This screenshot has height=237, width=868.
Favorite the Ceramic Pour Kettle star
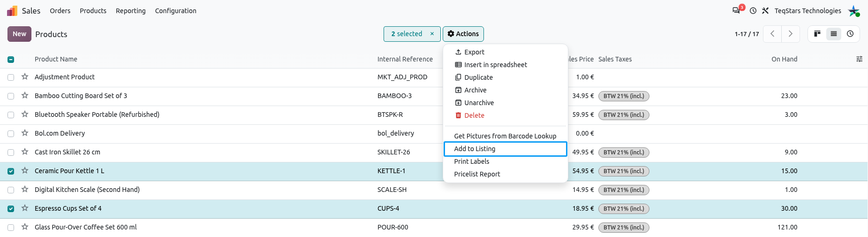25,170
